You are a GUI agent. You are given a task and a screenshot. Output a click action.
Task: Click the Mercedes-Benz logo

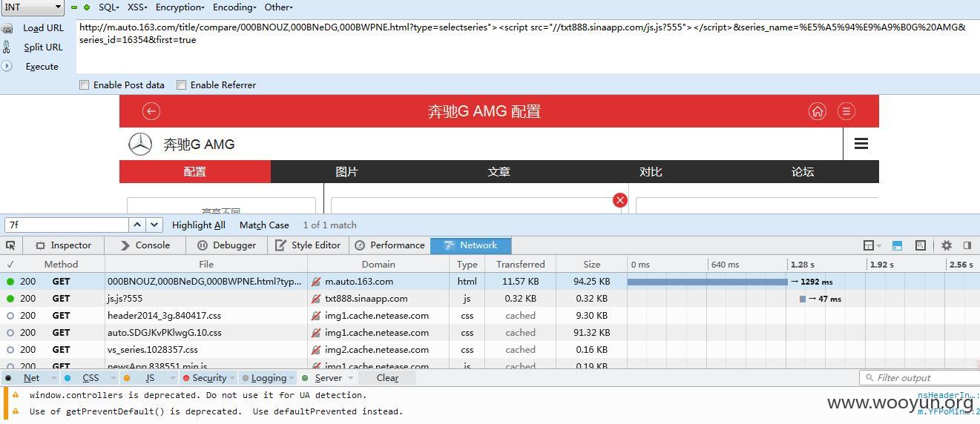[140, 144]
